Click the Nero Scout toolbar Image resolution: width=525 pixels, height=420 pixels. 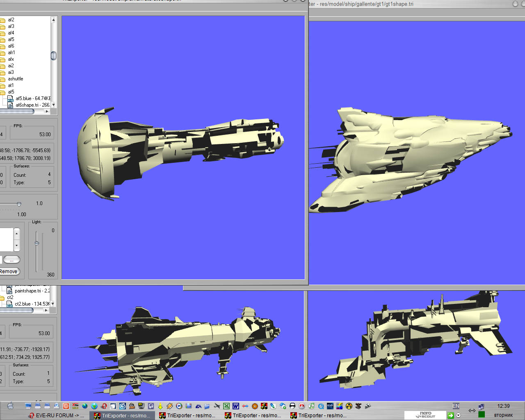pos(425,415)
